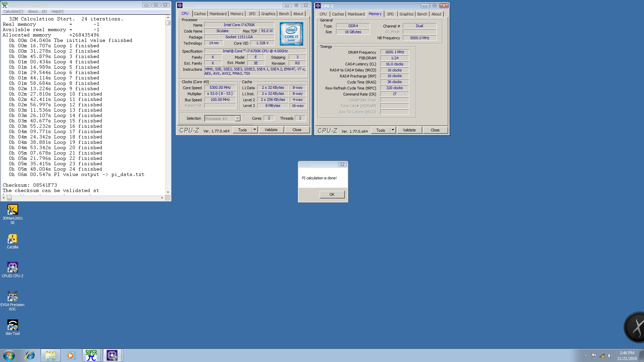This screenshot has height=362, width=644.
Task: Click the NB Frequency 5000.0 MHz value
Action: tap(420, 38)
